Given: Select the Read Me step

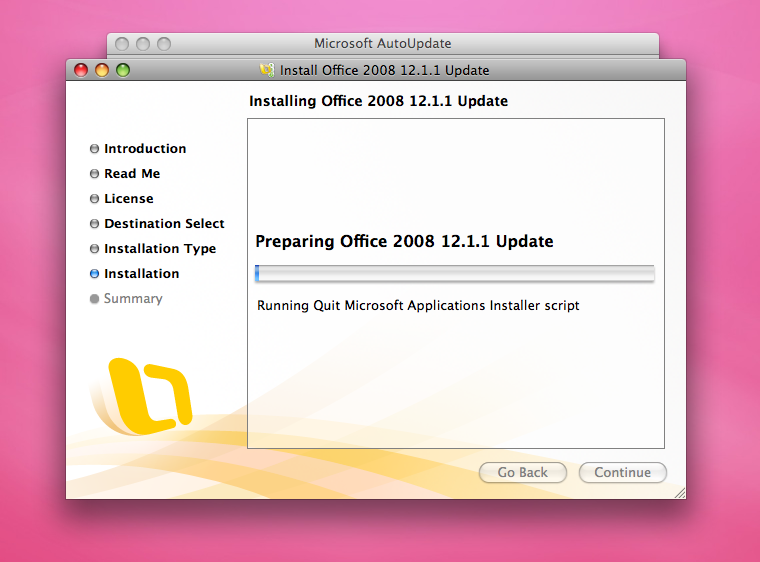Looking at the screenshot, I should (x=125, y=174).
